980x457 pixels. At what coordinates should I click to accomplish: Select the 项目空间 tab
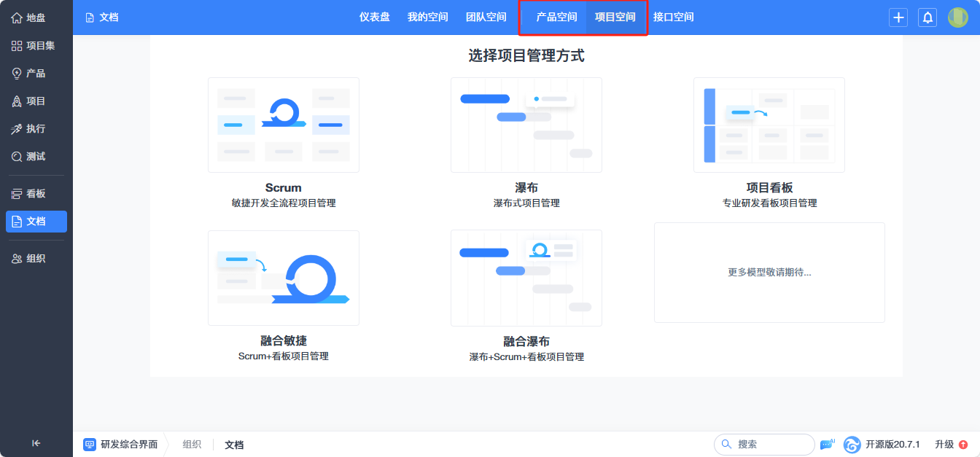click(x=615, y=17)
